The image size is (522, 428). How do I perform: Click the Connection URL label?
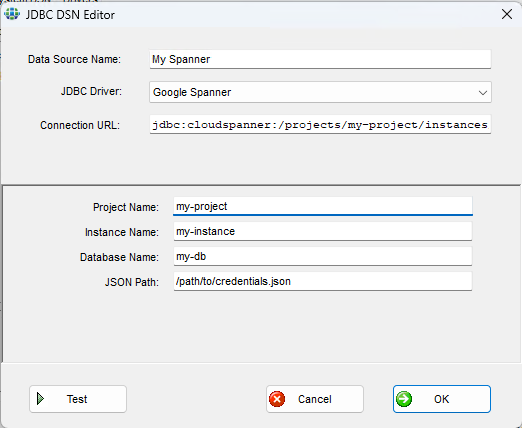click(x=80, y=125)
